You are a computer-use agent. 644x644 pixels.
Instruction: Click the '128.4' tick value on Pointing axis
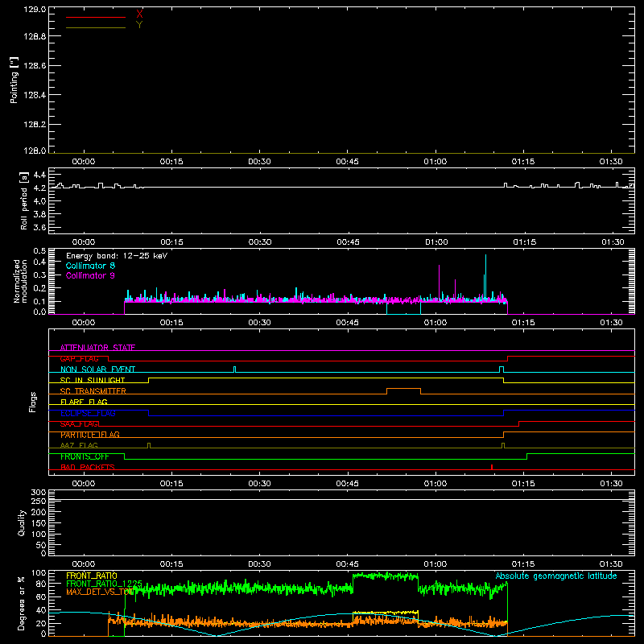click(x=35, y=95)
